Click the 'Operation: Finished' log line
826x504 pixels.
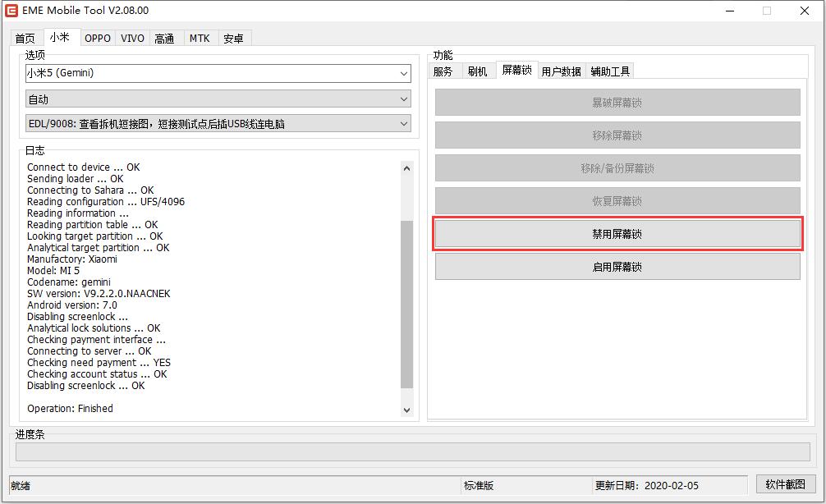70,409
